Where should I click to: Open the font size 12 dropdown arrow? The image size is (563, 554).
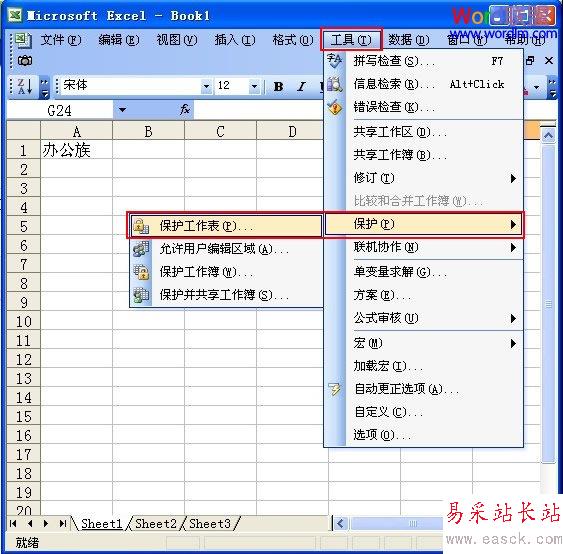click(x=254, y=86)
